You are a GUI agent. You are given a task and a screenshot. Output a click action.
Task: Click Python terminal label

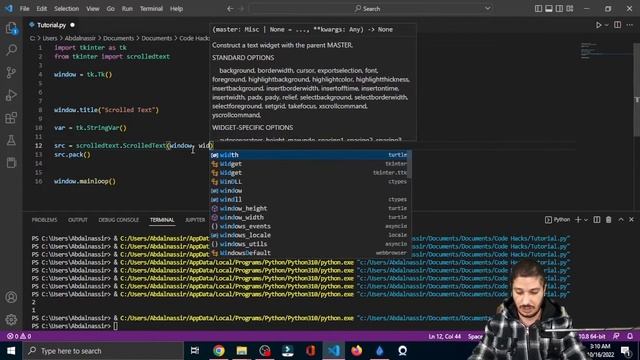(557, 220)
